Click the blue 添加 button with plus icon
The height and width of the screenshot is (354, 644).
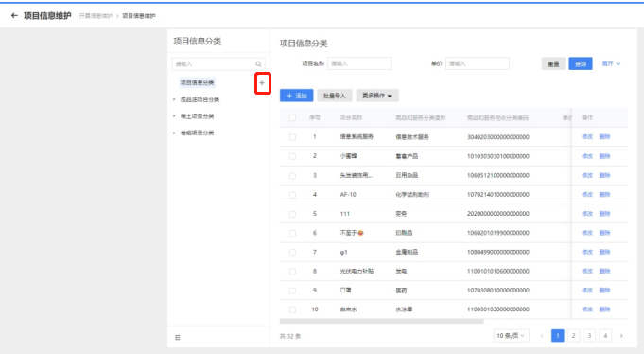297,96
